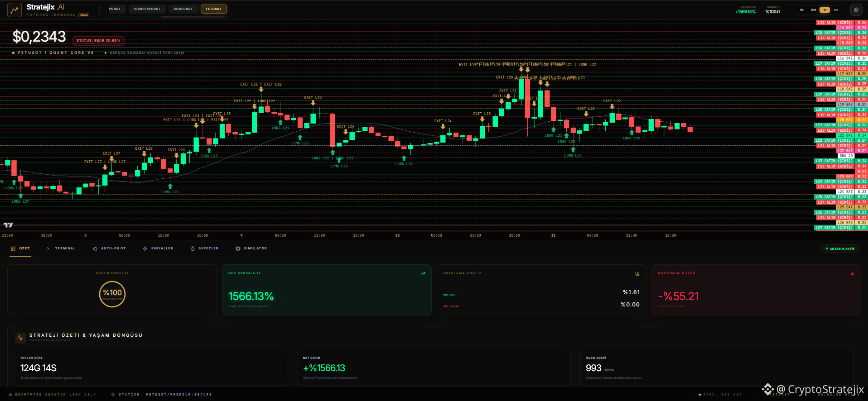The image size is (868, 401).
Task: Click the trend-up icon in the Net Verimlilik card
Action: [x=423, y=273]
